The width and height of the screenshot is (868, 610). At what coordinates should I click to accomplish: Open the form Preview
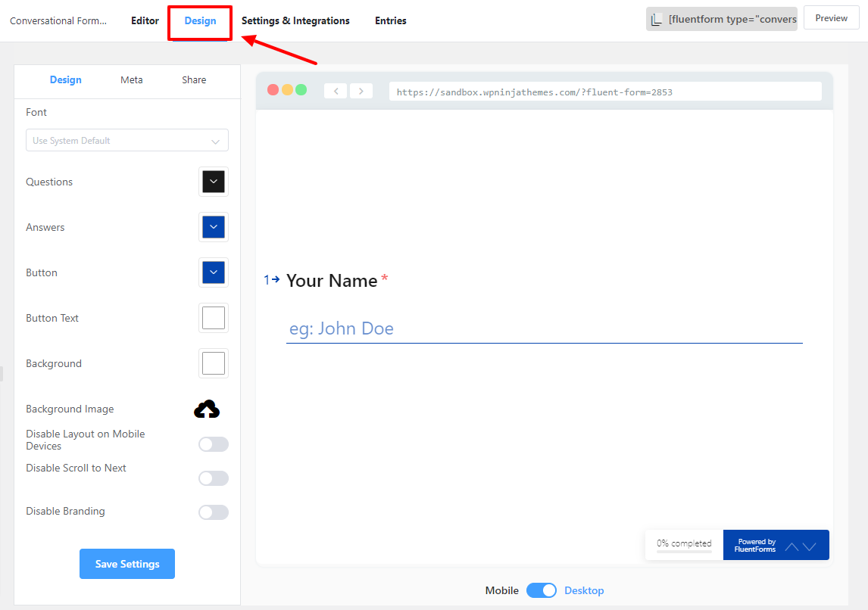831,17
